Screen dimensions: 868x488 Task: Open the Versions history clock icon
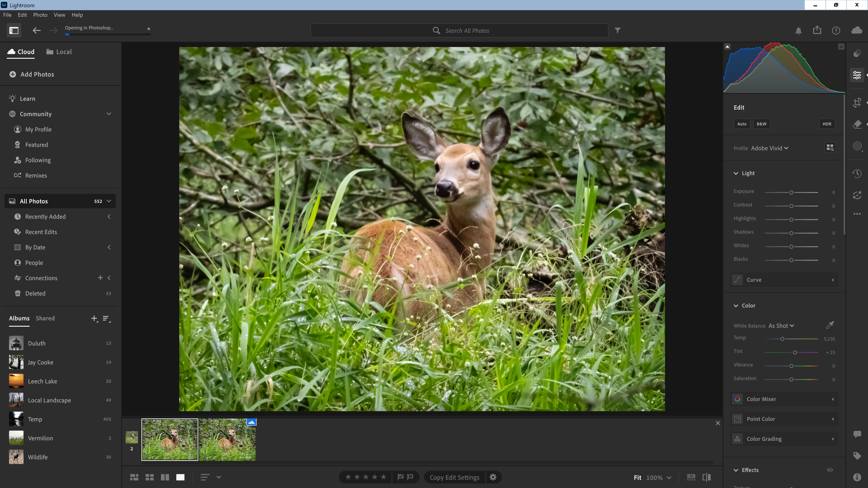pyautogui.click(x=857, y=174)
